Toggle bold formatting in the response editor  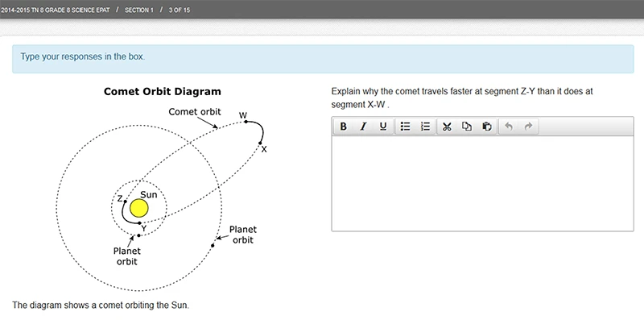tap(344, 127)
